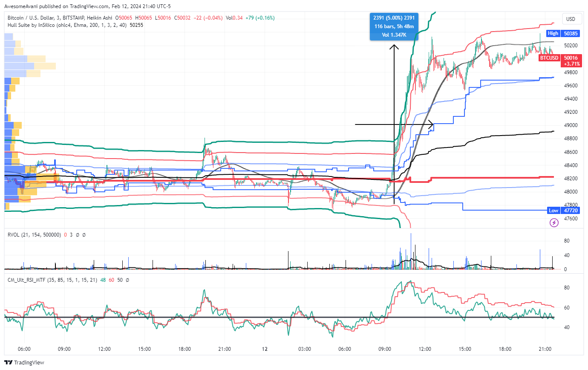588x370 pixels.
Task: Open the TradingView logo link
Action: 24,362
